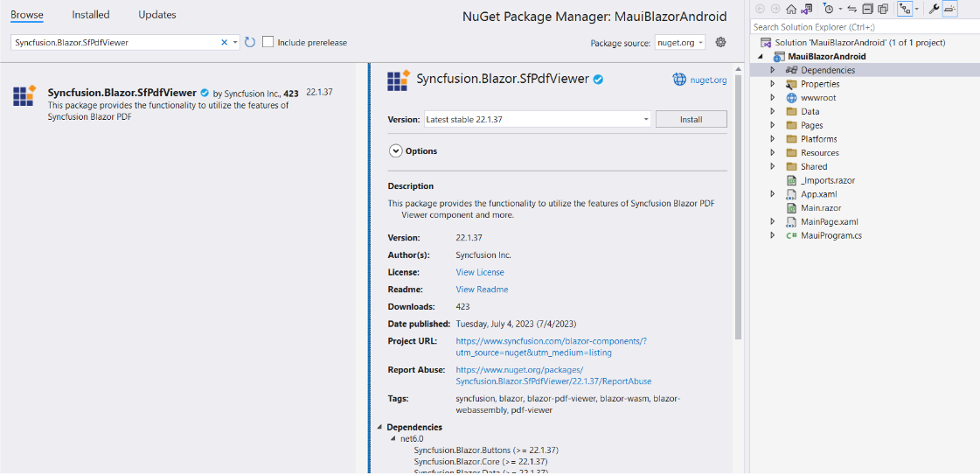Clear the package search text
Screen dimensions: 980x475
[225, 42]
